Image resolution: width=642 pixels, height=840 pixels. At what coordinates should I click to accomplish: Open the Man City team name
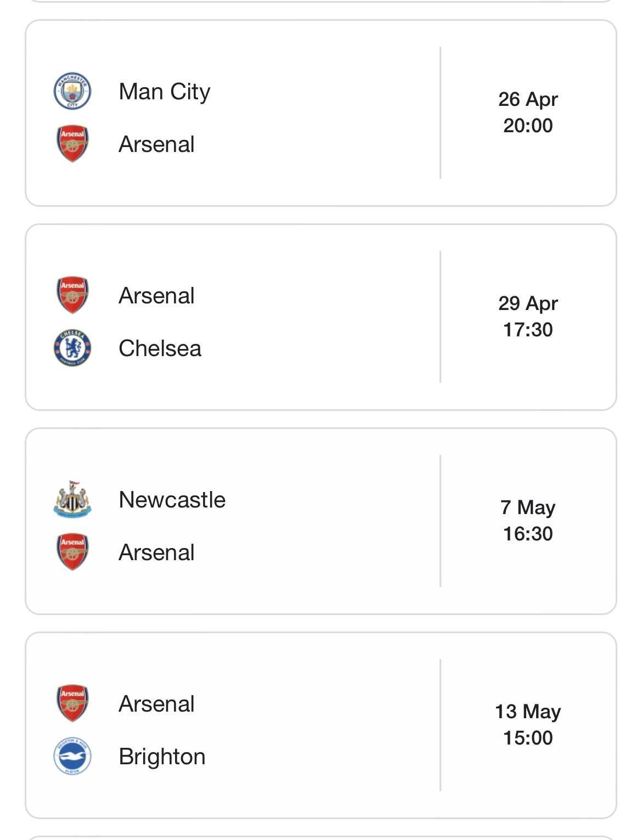(x=165, y=92)
